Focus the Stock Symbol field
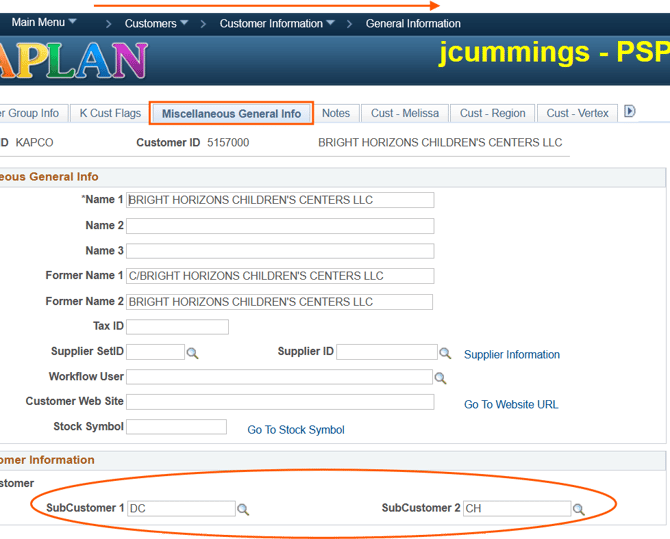The image size is (670, 539). tap(176, 427)
